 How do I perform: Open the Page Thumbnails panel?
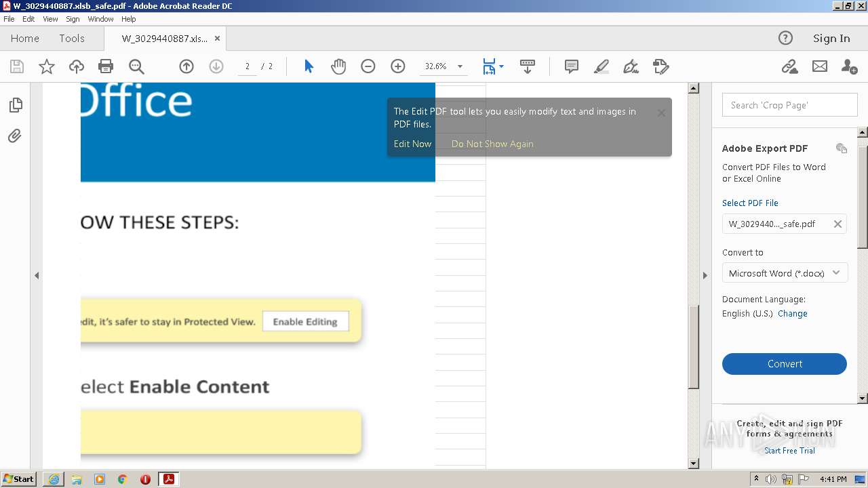coord(16,105)
